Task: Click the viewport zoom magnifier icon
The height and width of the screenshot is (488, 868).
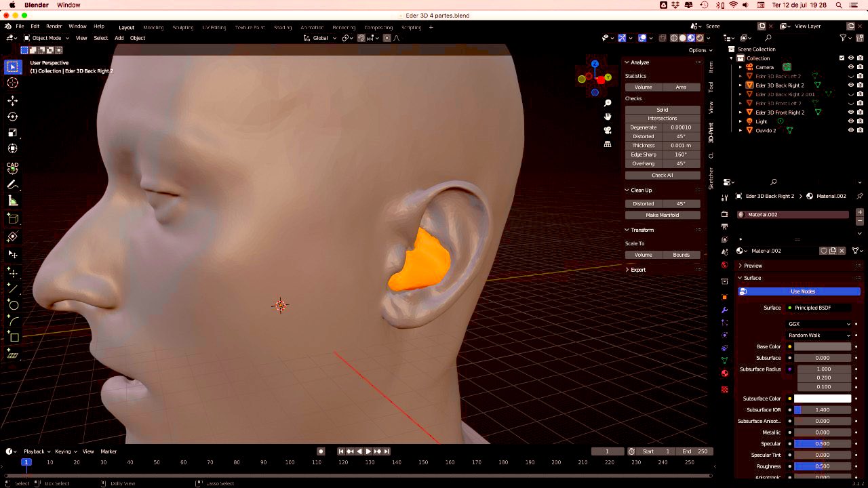Action: [608, 102]
